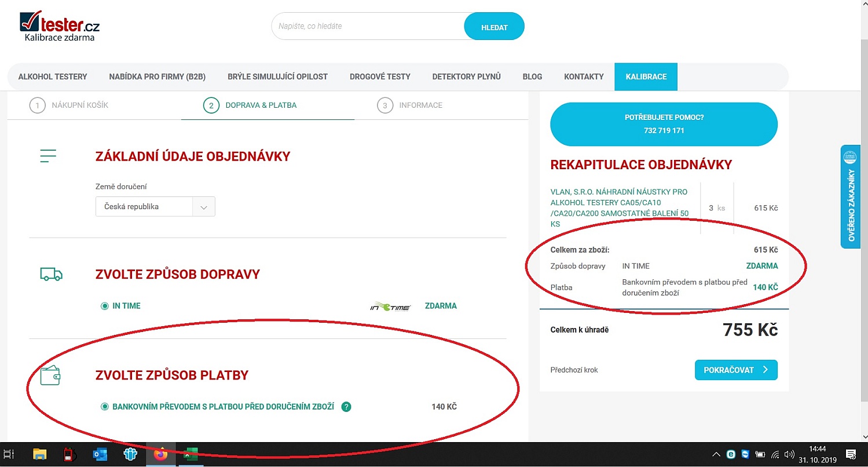Click the Pokračovat button
The image size is (868, 467).
735,370
